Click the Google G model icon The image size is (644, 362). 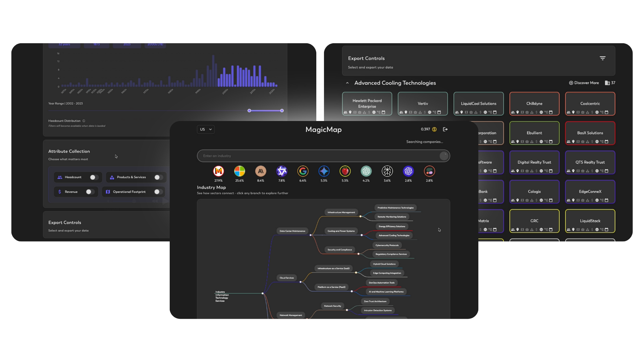(303, 171)
